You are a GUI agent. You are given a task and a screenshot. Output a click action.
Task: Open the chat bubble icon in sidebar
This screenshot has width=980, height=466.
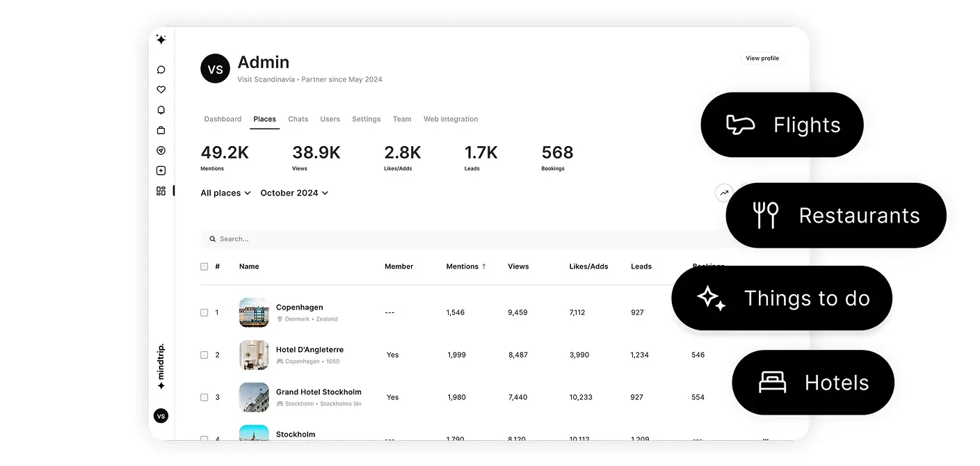pos(161,70)
